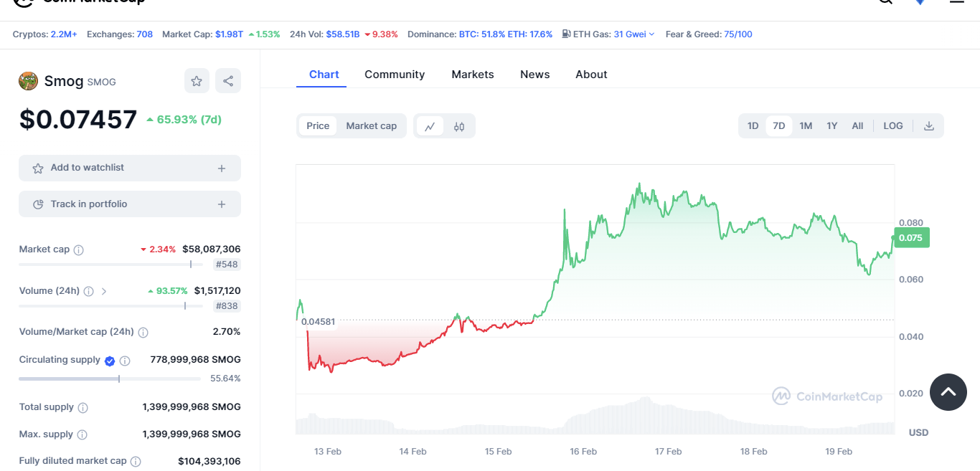Click the info icon next to Total supply

pyautogui.click(x=83, y=408)
